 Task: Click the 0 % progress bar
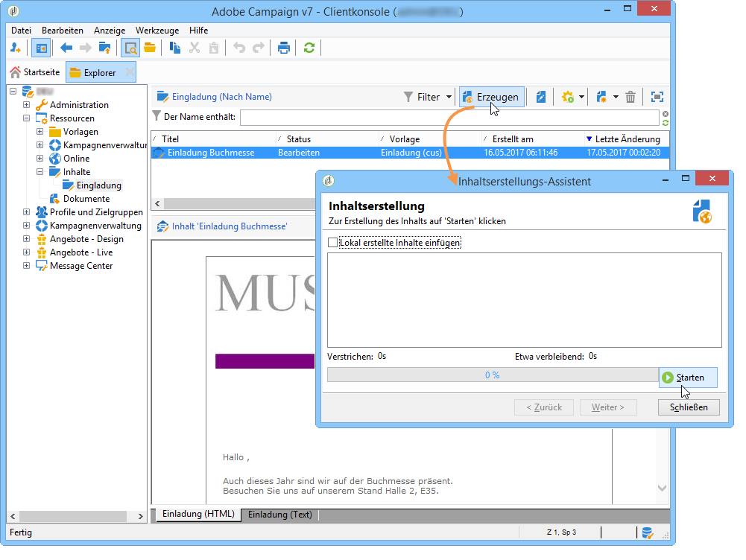pyautogui.click(x=493, y=375)
